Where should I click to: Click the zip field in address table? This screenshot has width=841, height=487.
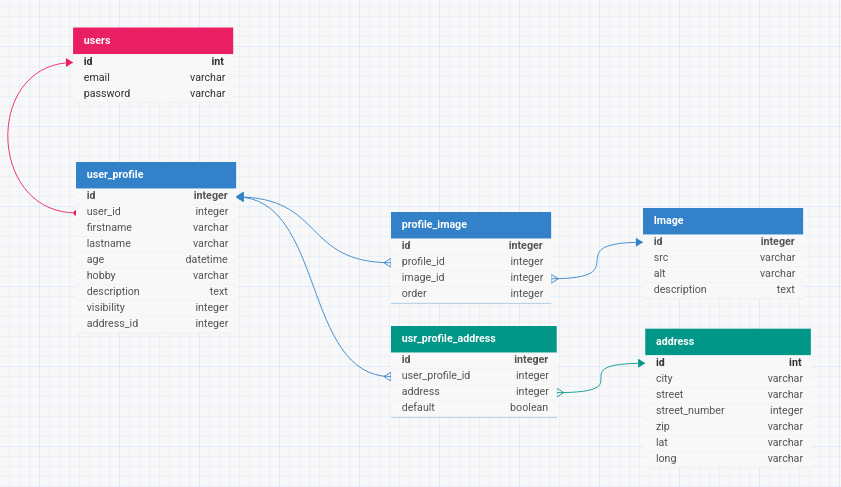pyautogui.click(x=729, y=426)
